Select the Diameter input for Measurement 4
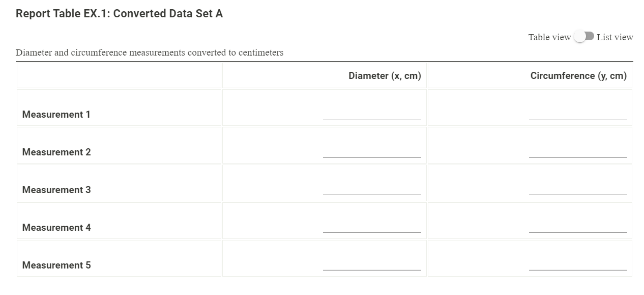The width and height of the screenshot is (644, 295). [371, 229]
